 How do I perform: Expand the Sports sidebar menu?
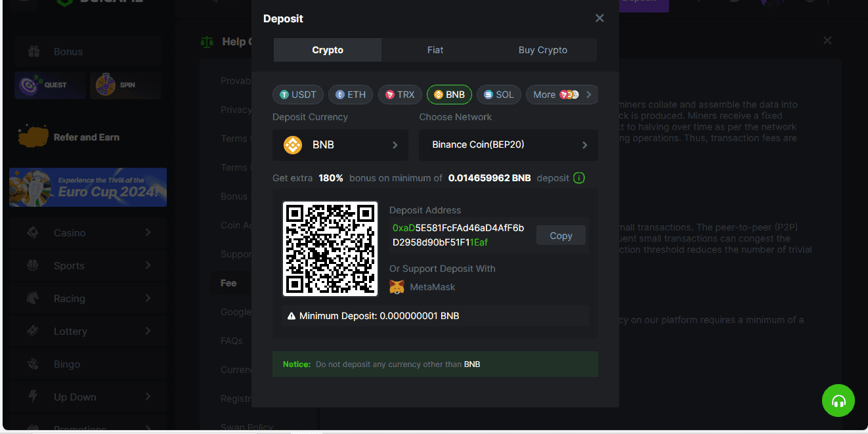pos(88,265)
